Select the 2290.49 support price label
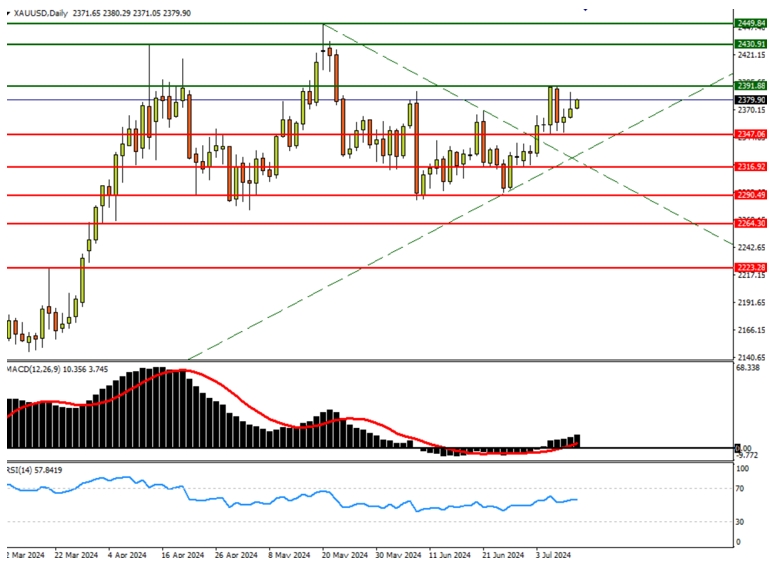 pyautogui.click(x=750, y=195)
